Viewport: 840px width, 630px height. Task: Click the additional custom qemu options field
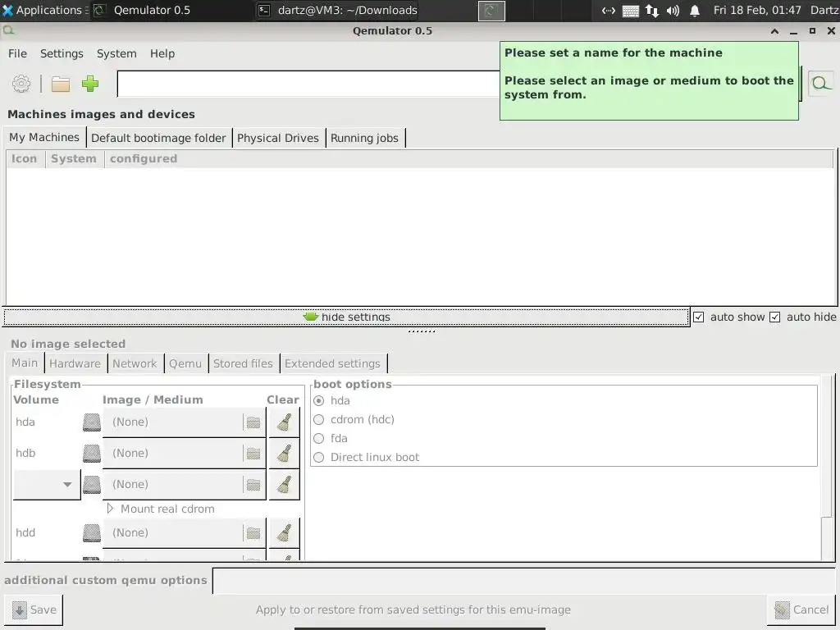point(524,581)
